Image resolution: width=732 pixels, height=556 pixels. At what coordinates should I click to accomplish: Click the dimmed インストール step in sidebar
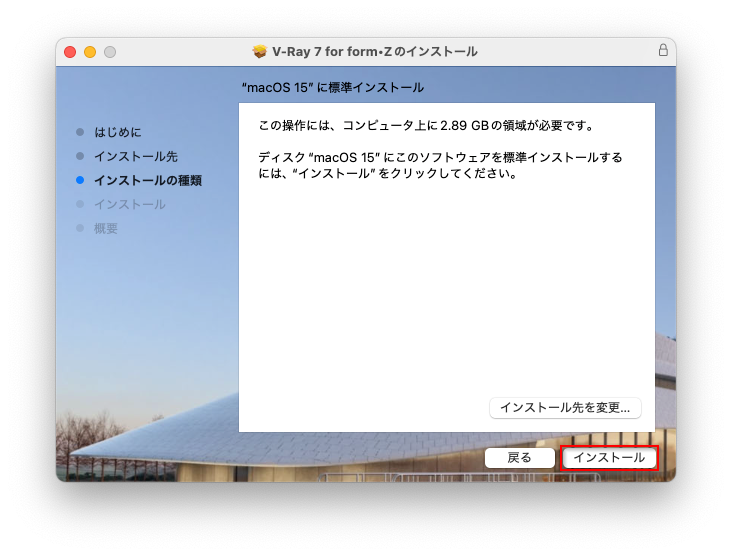tap(130, 205)
